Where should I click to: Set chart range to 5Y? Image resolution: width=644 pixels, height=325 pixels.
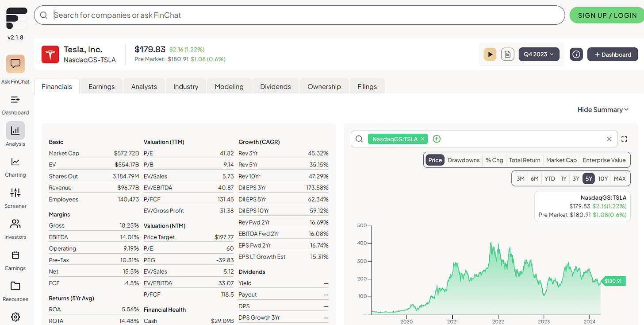tap(589, 178)
